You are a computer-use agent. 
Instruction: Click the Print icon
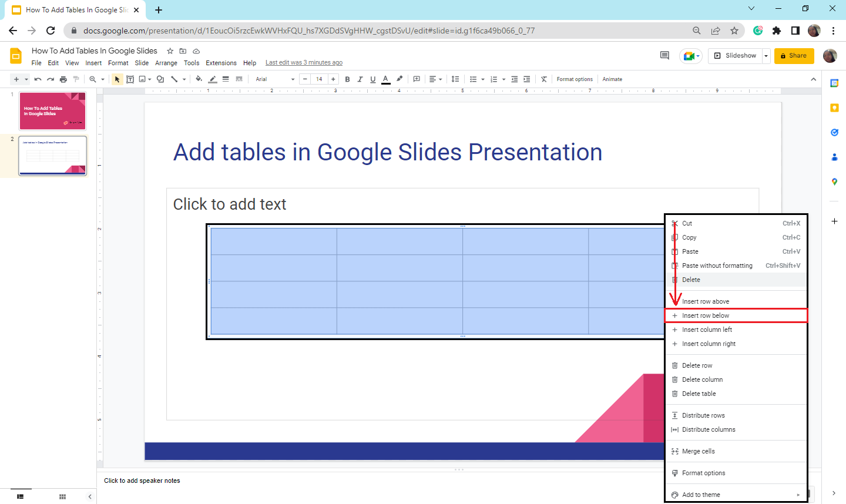[x=63, y=79]
